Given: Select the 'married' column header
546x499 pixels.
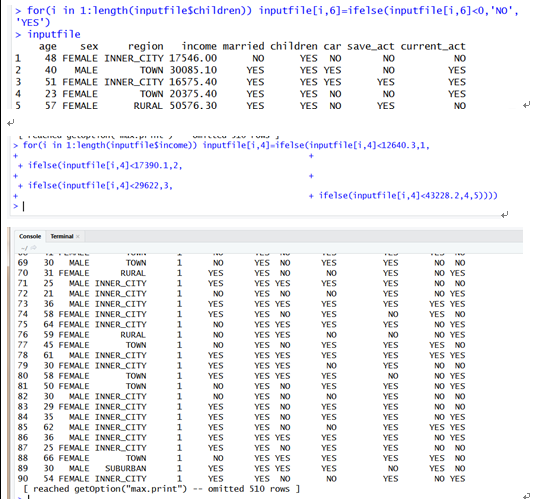Looking at the screenshot, I should click(x=243, y=46).
